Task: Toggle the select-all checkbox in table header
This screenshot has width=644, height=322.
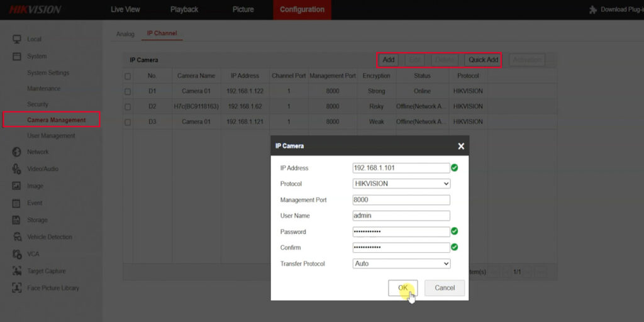Action: (128, 76)
